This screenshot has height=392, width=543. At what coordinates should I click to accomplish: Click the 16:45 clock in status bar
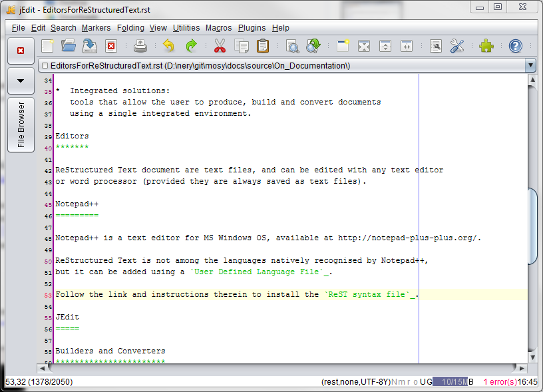tap(527, 381)
